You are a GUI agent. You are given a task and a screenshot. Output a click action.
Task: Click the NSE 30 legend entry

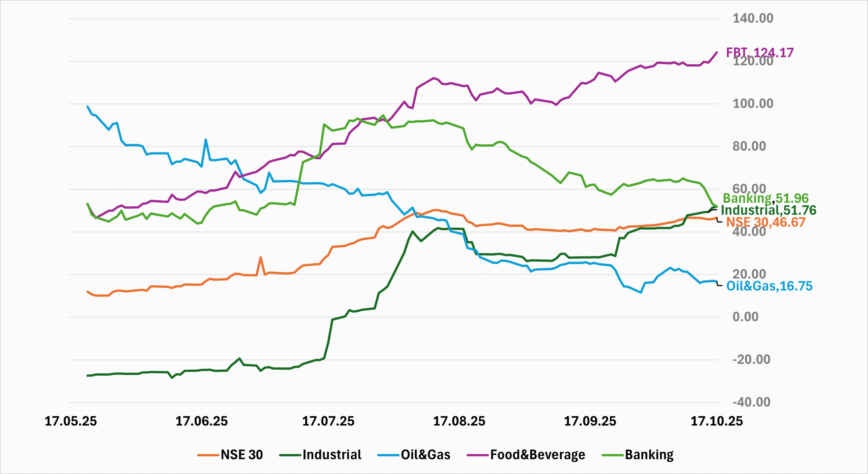coord(242,455)
